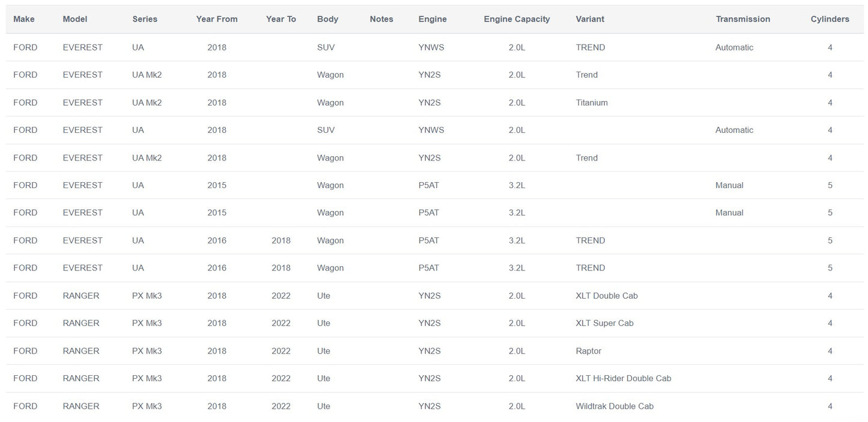Select the Titanium variant cell
868x422 pixels.
coord(592,103)
